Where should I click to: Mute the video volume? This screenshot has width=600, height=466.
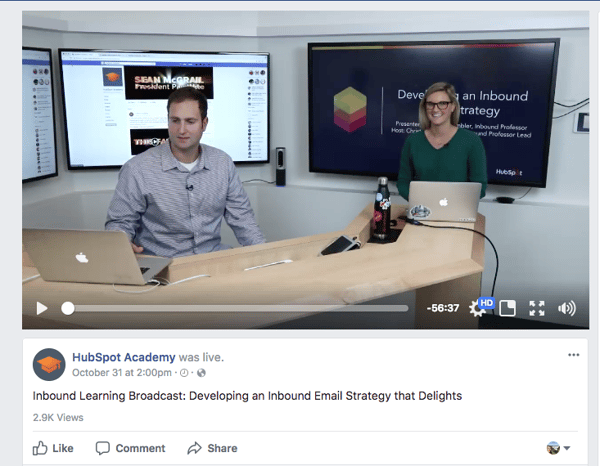click(567, 308)
